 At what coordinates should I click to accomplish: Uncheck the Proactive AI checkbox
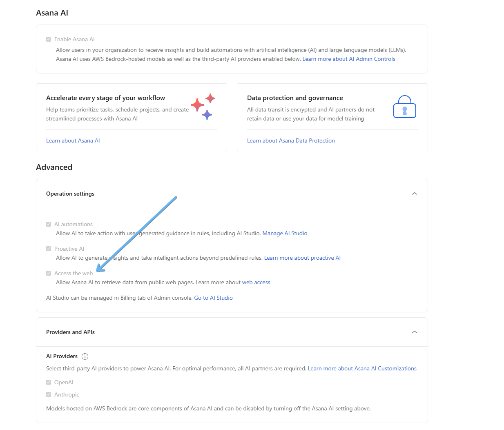[x=49, y=249]
